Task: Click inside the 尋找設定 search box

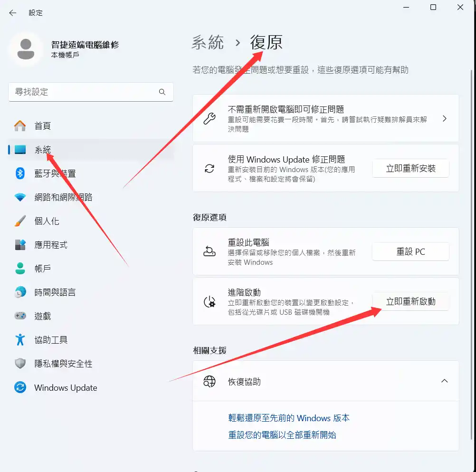Action: (x=83, y=92)
